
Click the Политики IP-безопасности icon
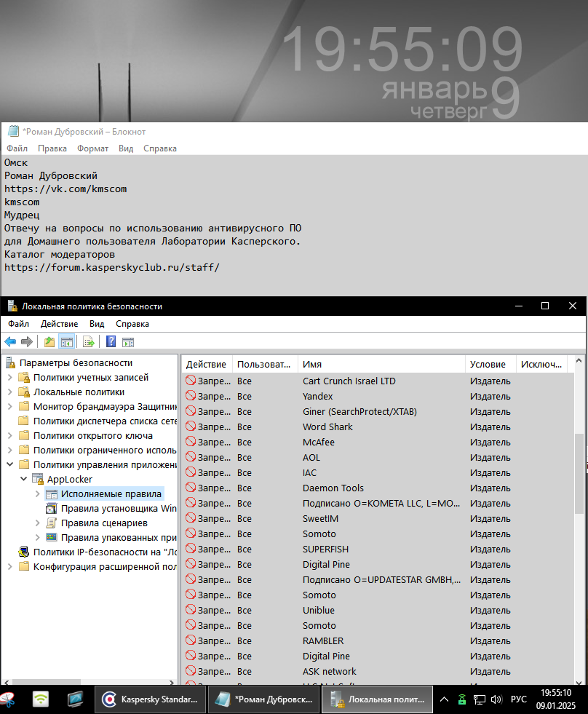(x=24, y=552)
